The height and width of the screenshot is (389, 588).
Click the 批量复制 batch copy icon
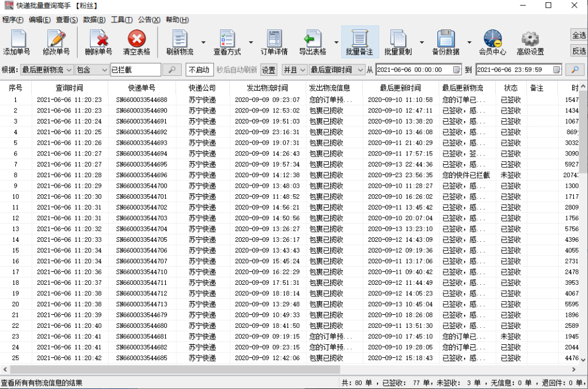(x=398, y=42)
